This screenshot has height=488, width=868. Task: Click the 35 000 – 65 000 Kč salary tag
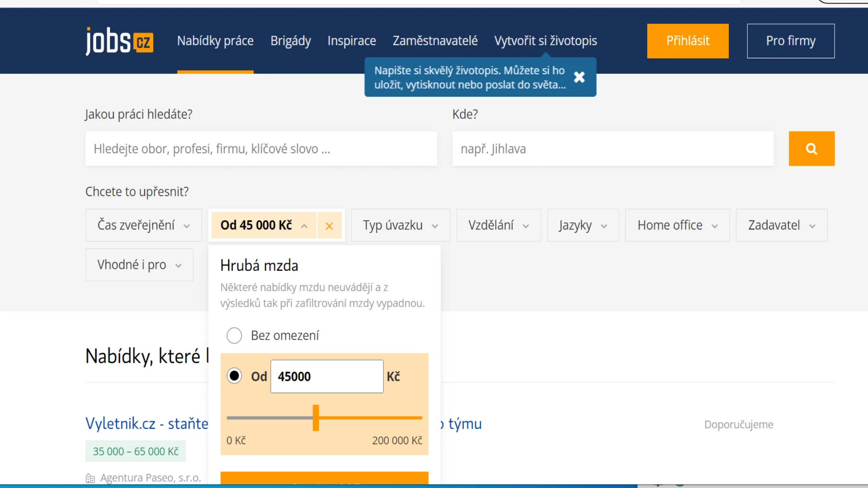(136, 451)
